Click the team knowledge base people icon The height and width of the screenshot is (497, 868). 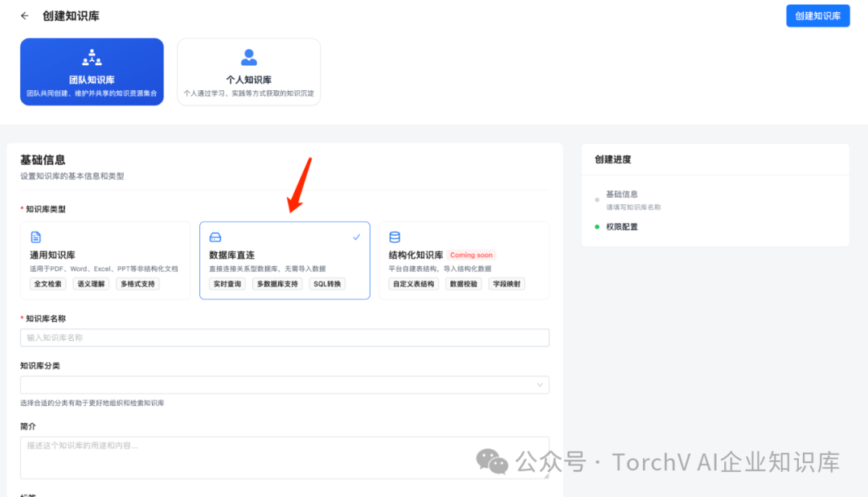click(x=92, y=57)
